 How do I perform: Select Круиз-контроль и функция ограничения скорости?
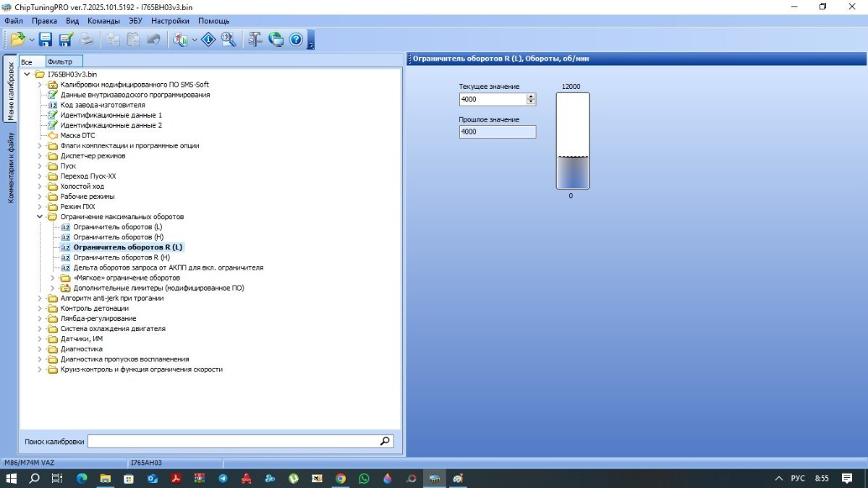coord(142,369)
